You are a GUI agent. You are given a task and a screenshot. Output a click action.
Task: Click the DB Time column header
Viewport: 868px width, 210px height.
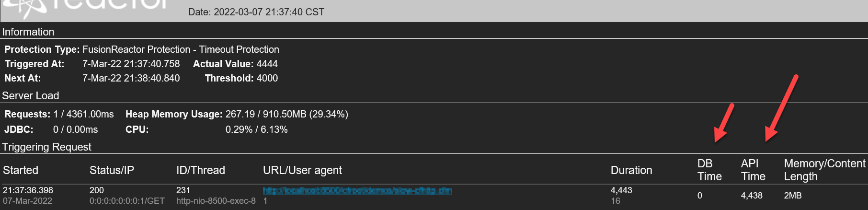click(x=709, y=170)
